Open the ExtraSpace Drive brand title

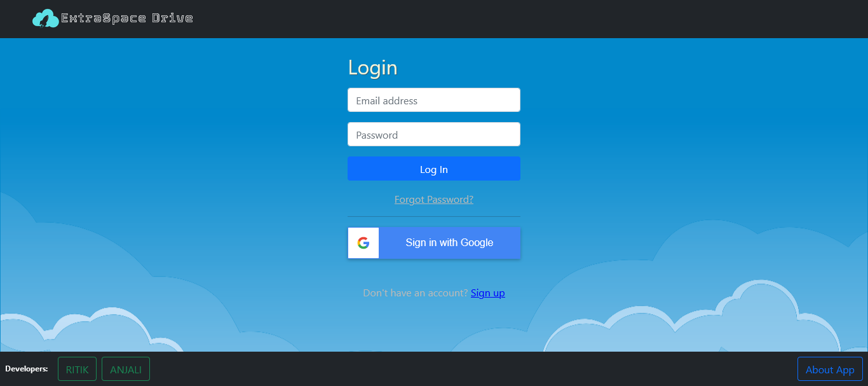tap(127, 18)
